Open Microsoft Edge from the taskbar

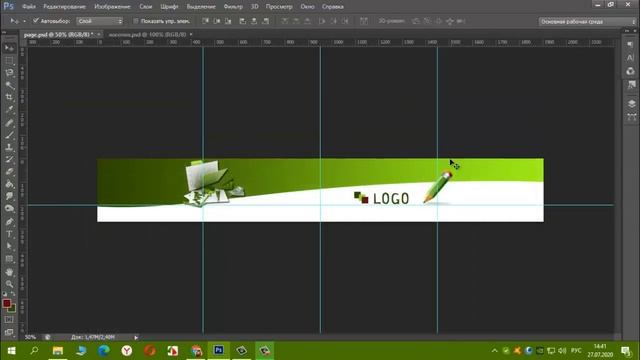[104, 351]
